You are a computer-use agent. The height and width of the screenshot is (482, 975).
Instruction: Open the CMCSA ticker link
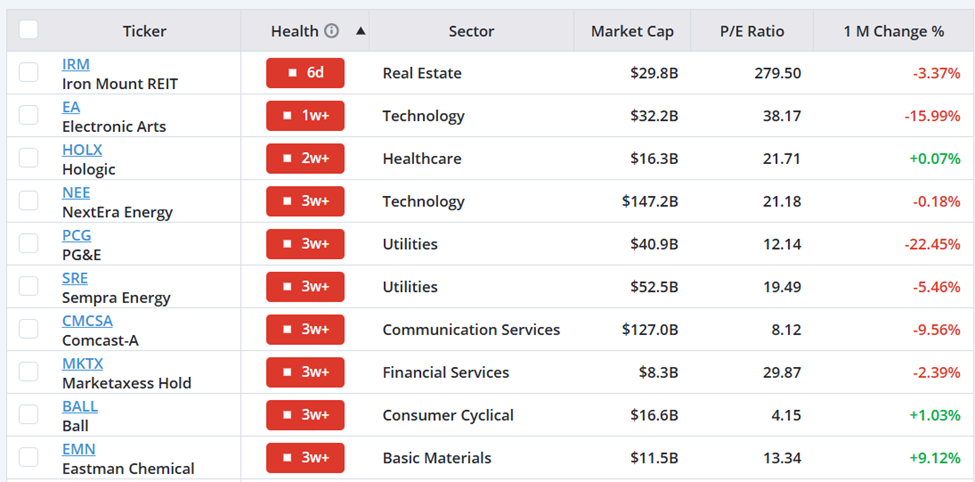point(87,321)
